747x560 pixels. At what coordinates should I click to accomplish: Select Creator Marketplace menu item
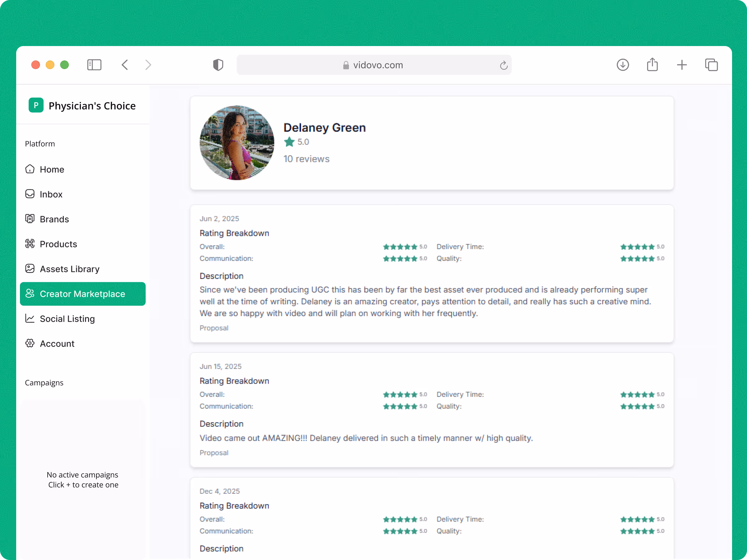[x=83, y=294]
